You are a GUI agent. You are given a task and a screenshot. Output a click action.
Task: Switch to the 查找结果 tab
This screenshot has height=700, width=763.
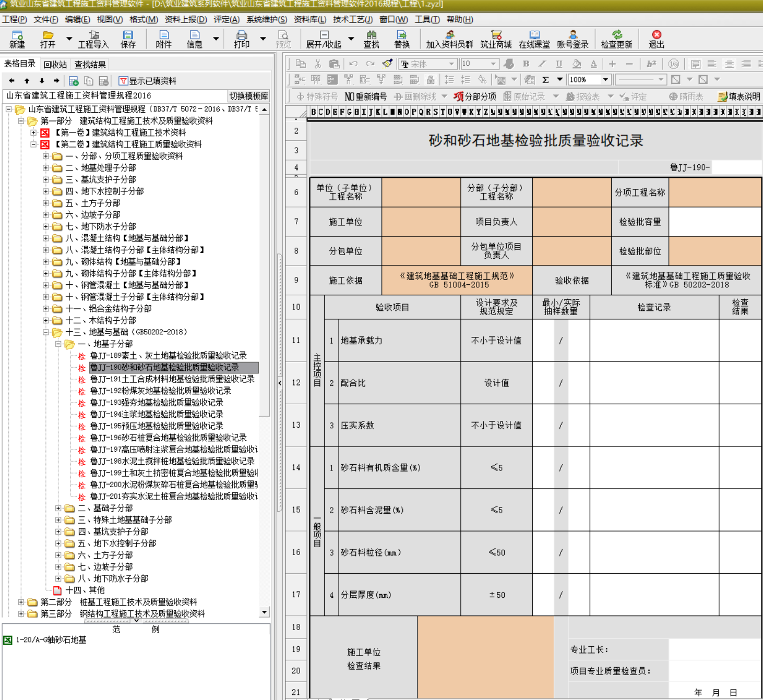pyautogui.click(x=90, y=65)
